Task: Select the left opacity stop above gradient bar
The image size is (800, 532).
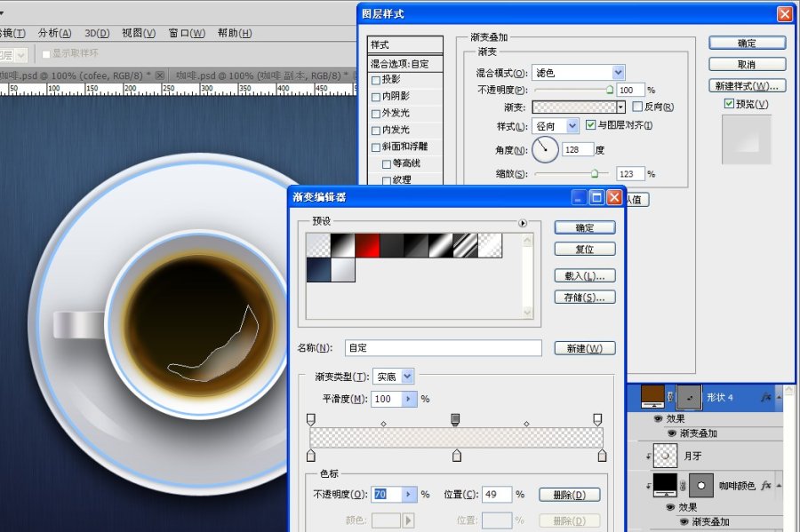Action: click(311, 419)
